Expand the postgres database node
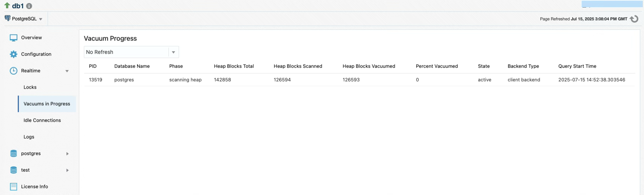Screen dimensions: 644x195 [x=68, y=154]
